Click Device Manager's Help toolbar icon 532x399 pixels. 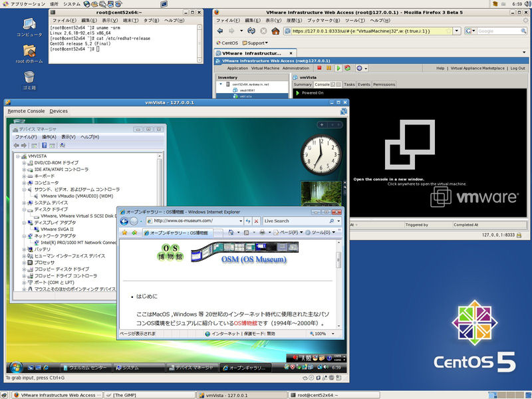click(x=44, y=146)
